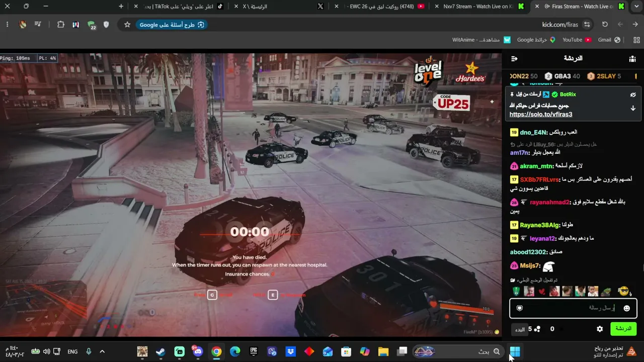Open Microsoft Edge from the taskbar
Viewport: 644px width, 362px height.
click(x=235, y=351)
